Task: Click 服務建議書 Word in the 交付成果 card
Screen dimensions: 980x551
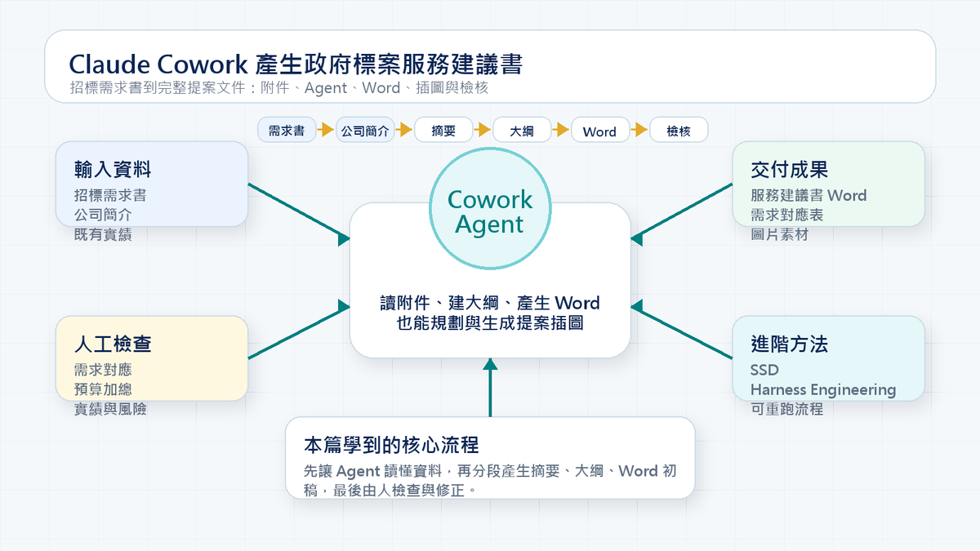Action: pos(808,196)
